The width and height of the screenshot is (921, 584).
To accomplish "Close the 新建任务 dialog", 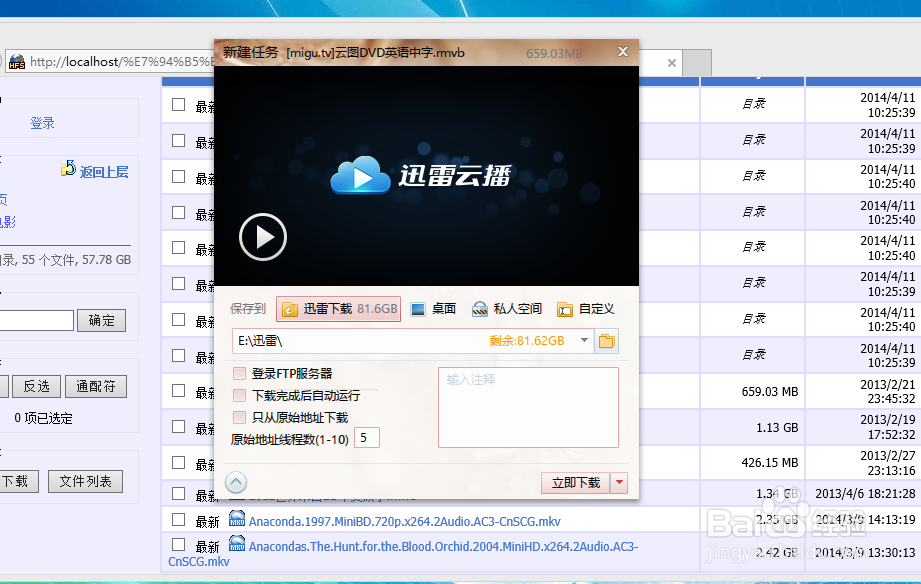I will [623, 52].
